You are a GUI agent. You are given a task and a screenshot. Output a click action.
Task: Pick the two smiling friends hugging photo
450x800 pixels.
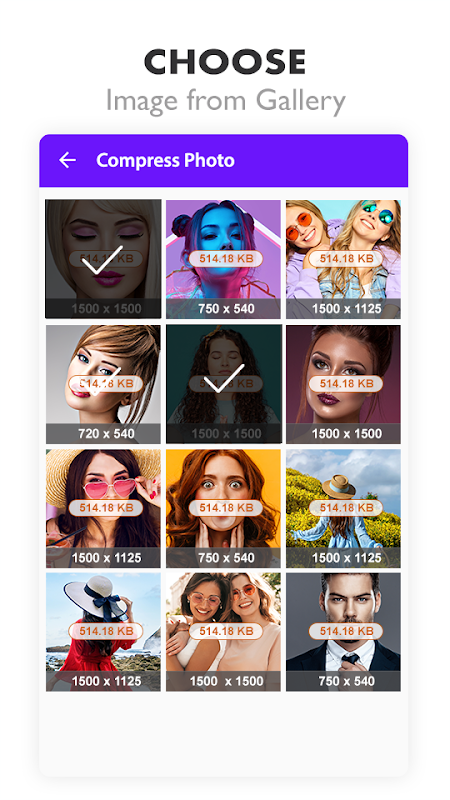click(x=223, y=632)
